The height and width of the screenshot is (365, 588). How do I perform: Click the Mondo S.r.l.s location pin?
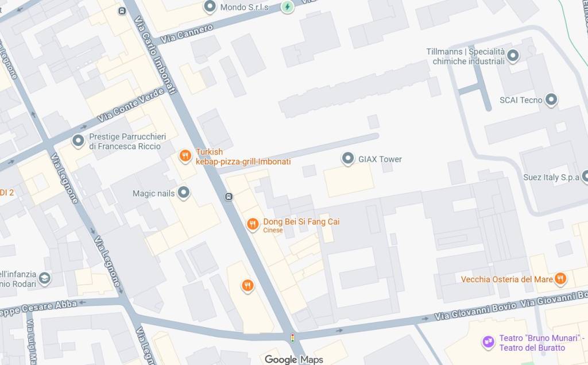[210, 6]
